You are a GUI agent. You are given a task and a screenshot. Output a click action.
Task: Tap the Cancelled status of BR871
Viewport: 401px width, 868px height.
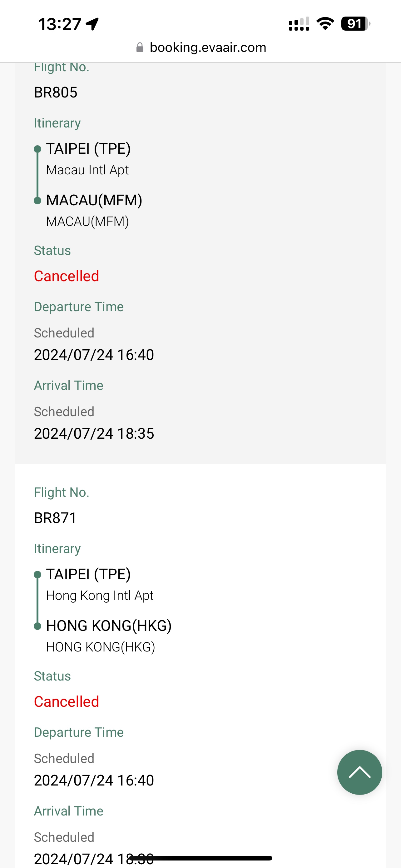tap(66, 701)
